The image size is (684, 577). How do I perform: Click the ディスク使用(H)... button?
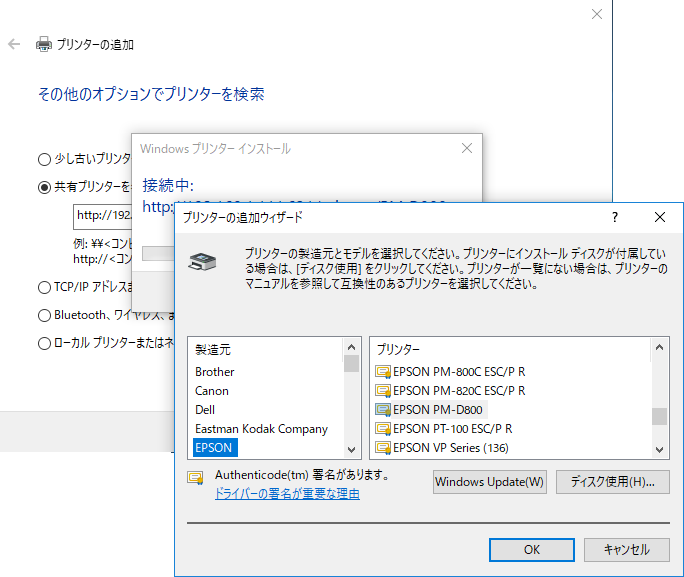(x=612, y=482)
